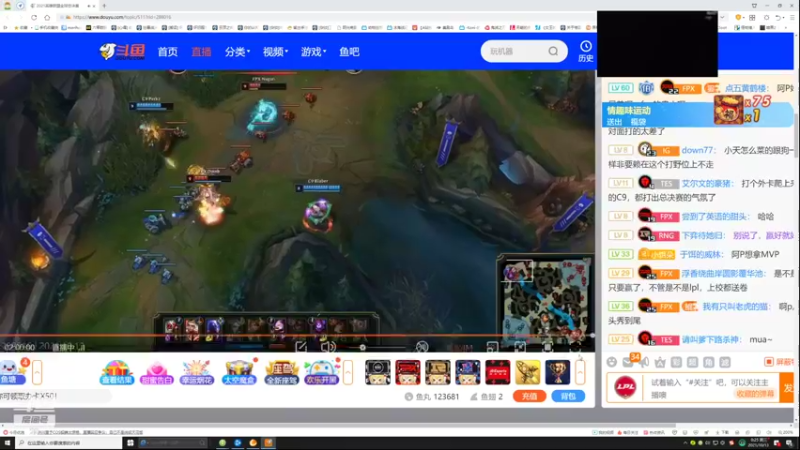Select the first gift in gift bar
This screenshot has height=450, width=800.
click(x=378, y=372)
